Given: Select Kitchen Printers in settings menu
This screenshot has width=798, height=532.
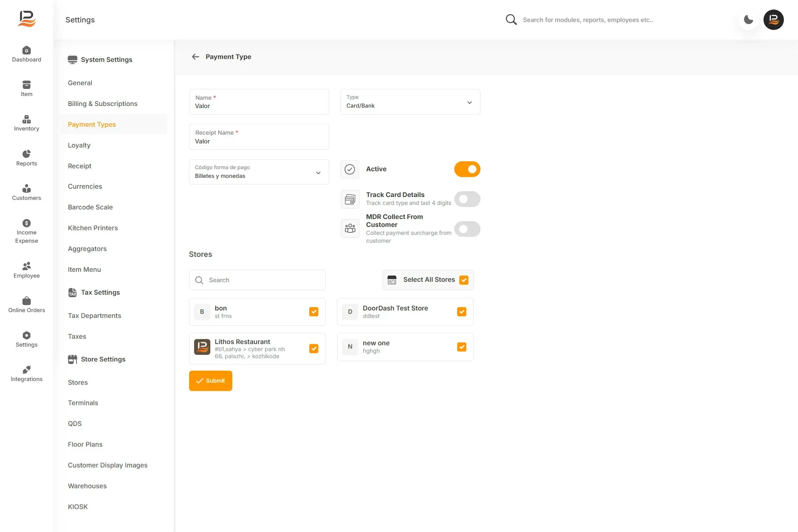Looking at the screenshot, I should pos(93,228).
